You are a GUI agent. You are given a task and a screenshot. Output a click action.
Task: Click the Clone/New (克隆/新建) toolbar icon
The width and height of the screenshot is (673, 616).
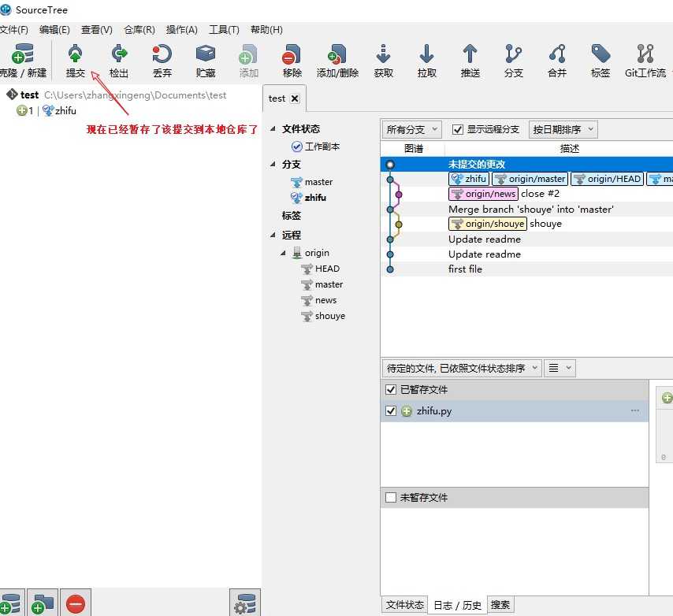[x=22, y=54]
